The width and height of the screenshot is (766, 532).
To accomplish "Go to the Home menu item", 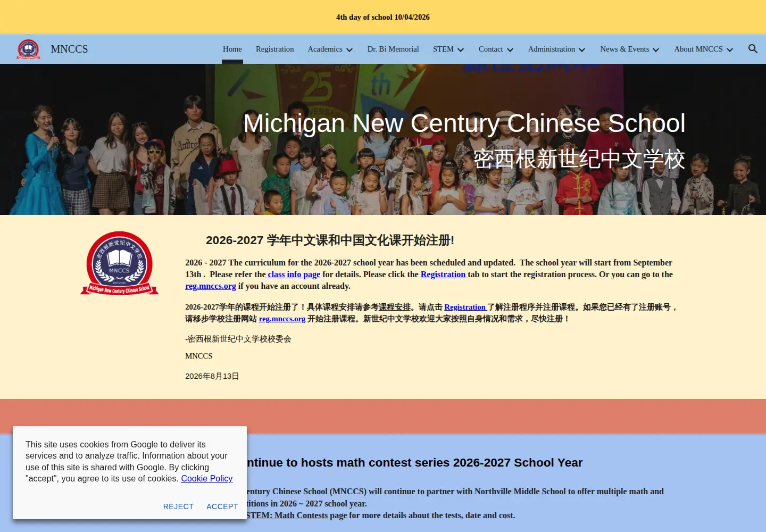I will click(x=232, y=49).
